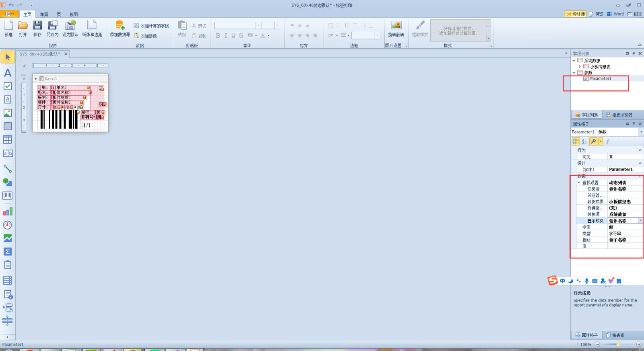Click the 预览 (Preview) button
This screenshot has width=644, height=351.
coord(596,14)
